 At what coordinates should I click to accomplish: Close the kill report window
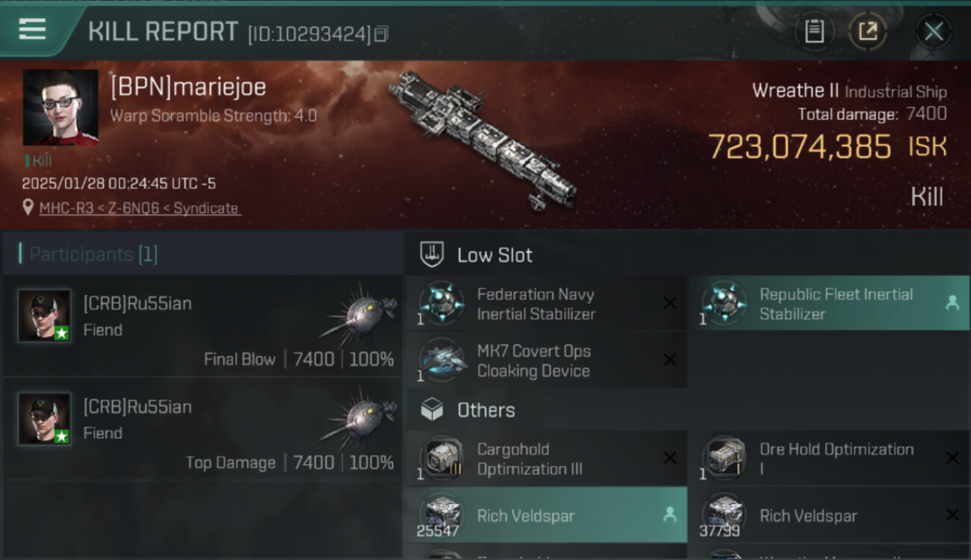934,31
